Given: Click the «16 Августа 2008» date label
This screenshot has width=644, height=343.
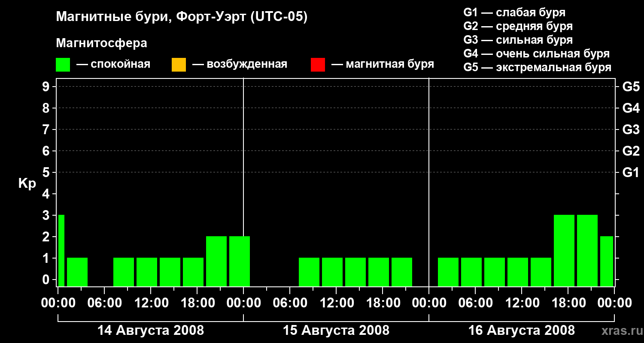Looking at the screenshot, I should point(522,331).
